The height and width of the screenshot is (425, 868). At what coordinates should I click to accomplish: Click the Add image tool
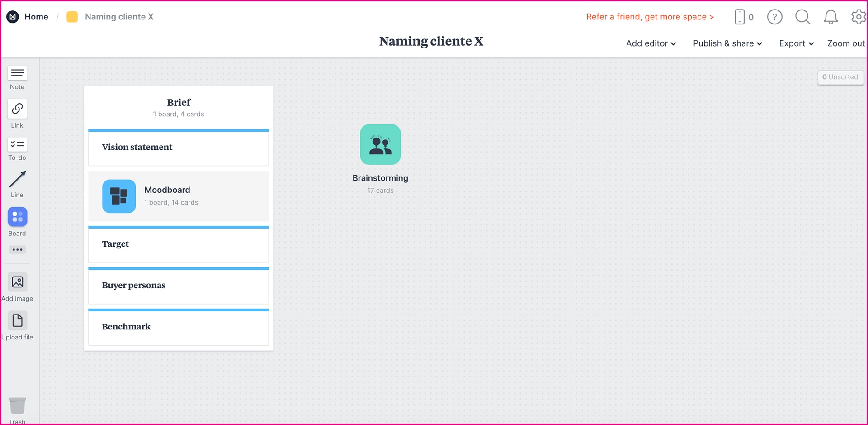point(17,282)
